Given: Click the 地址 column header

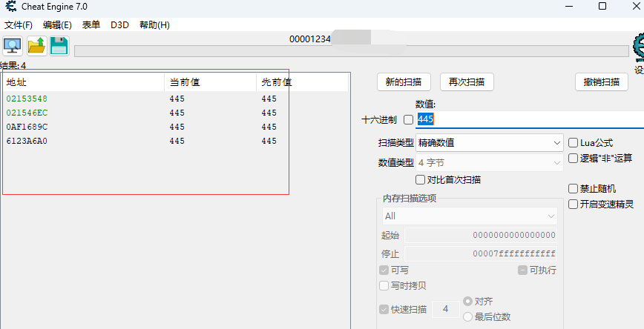Looking at the screenshot, I should coord(83,82).
